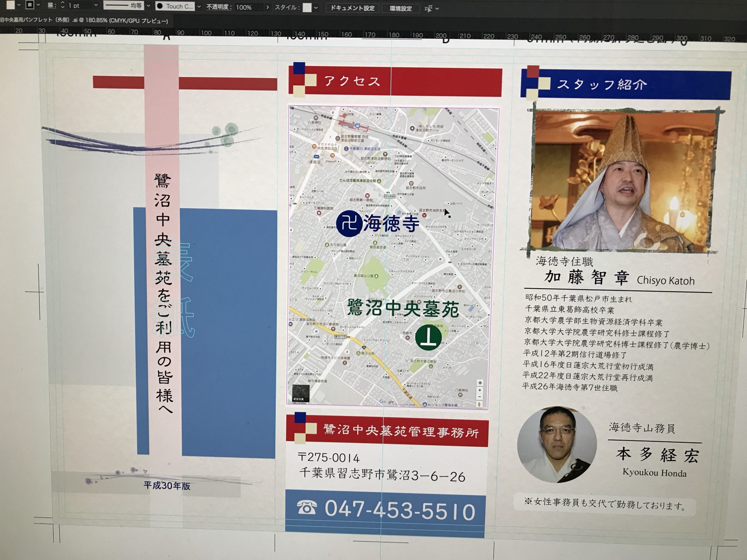Click the 不透明度 opacity label link

[x=218, y=7]
